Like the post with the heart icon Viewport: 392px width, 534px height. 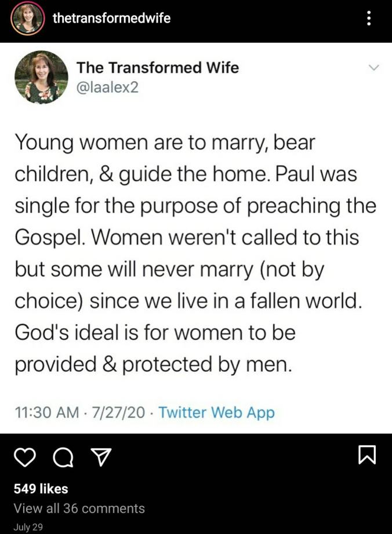click(24, 458)
